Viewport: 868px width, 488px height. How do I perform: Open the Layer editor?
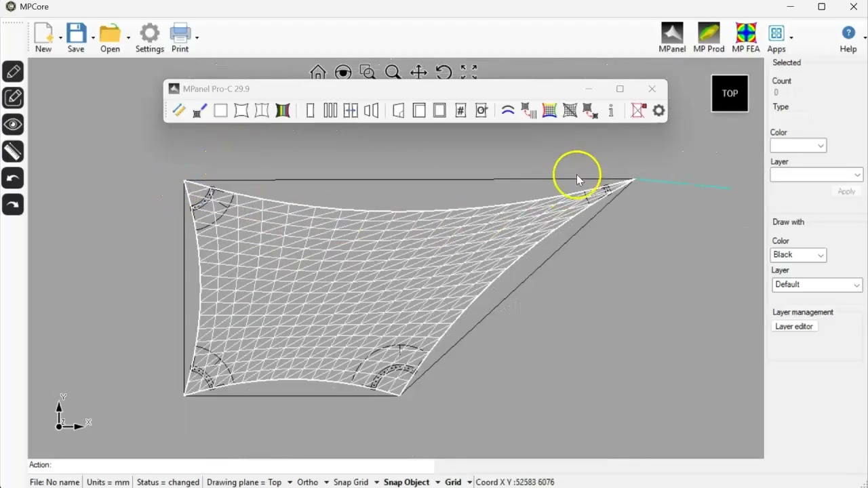tap(794, 327)
